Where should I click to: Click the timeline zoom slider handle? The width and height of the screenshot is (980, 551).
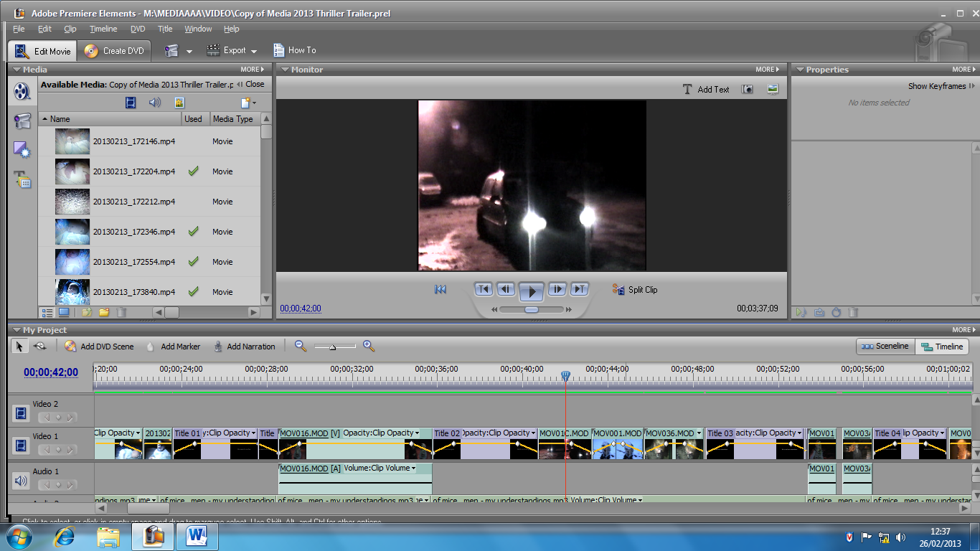coord(332,347)
